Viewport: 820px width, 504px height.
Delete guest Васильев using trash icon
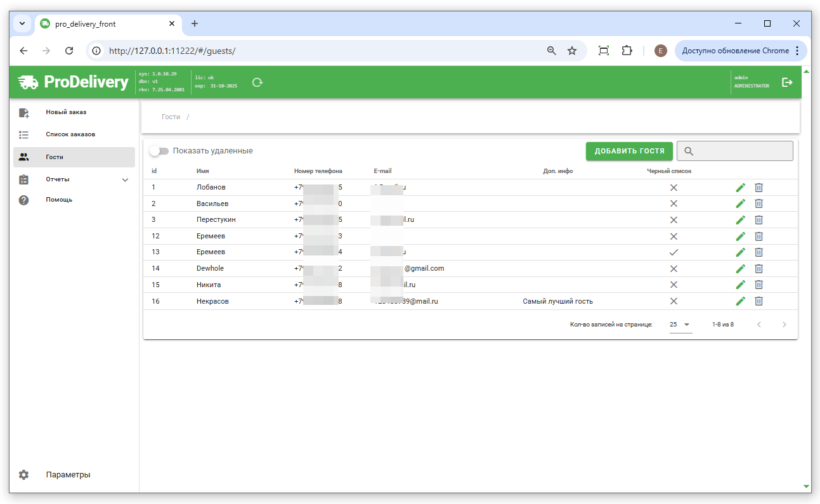758,204
